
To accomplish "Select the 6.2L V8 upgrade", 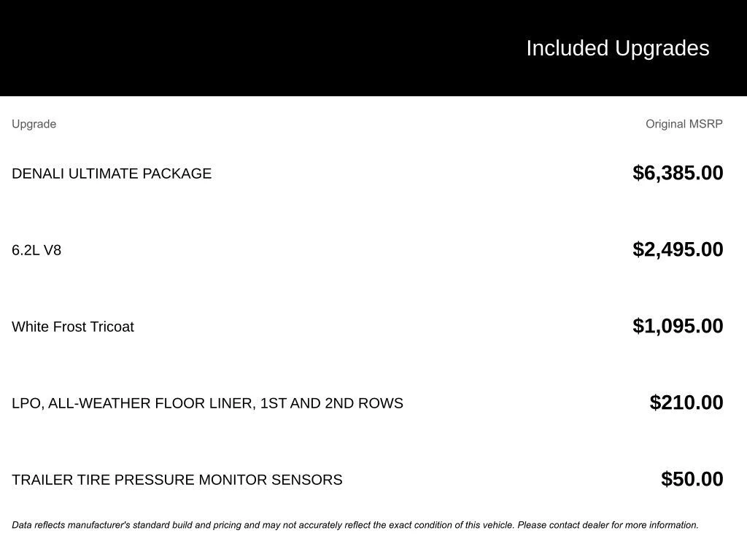I will click(x=36, y=250).
